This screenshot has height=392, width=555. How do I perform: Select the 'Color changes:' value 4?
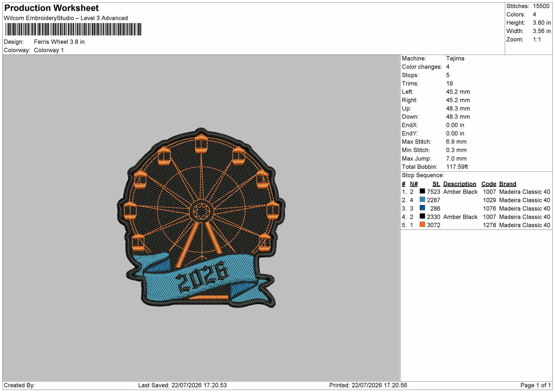pos(448,67)
